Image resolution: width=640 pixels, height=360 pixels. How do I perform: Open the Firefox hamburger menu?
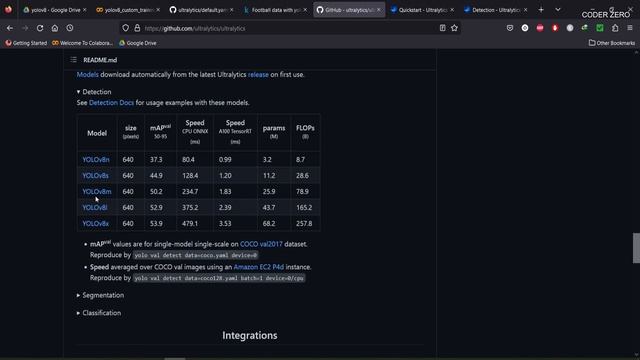click(x=630, y=28)
